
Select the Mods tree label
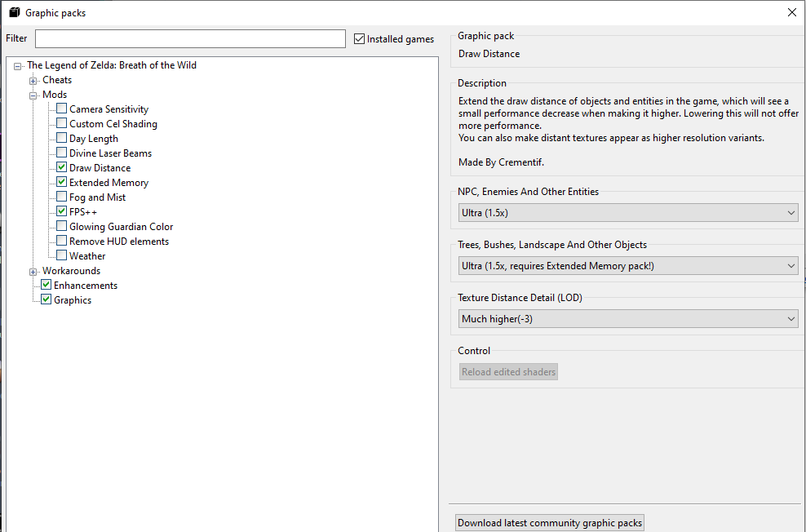coord(55,95)
